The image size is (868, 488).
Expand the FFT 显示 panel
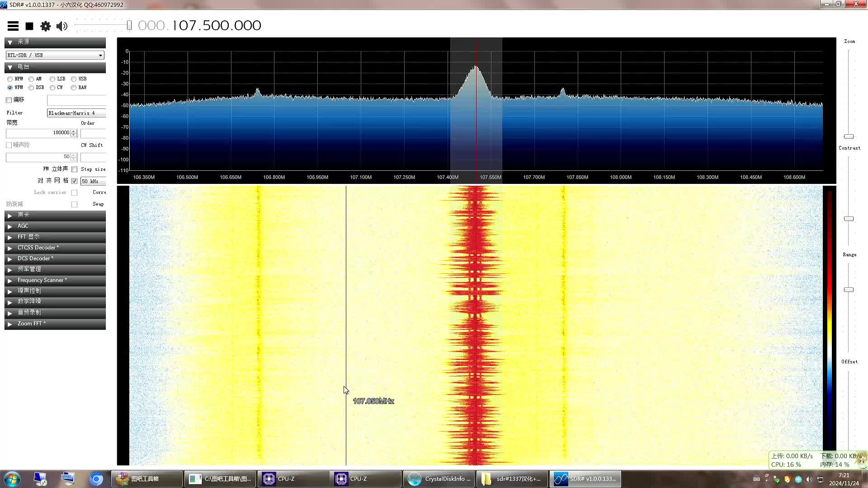pyautogui.click(x=55, y=237)
